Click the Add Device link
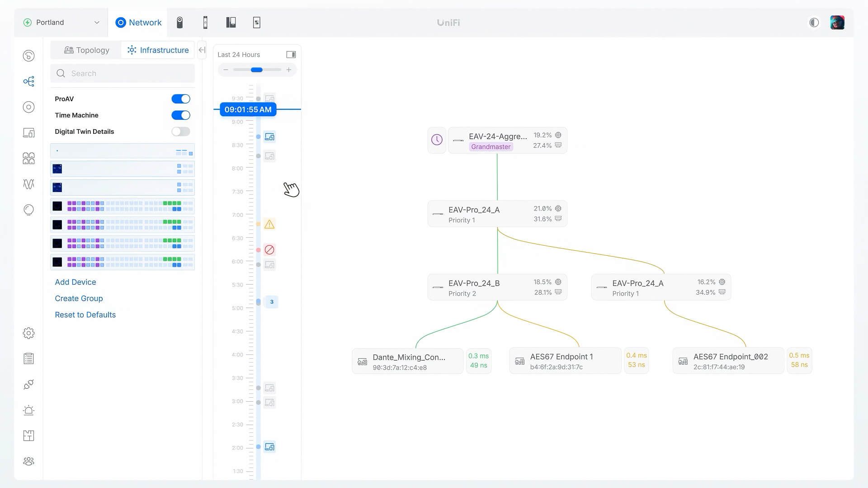This screenshot has width=868, height=488. [x=75, y=282]
